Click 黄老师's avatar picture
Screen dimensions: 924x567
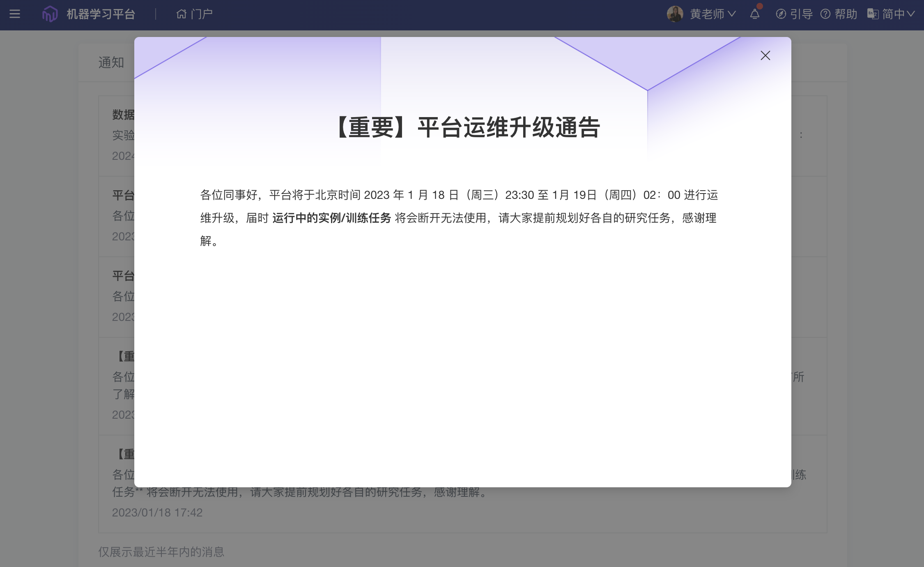click(x=675, y=14)
